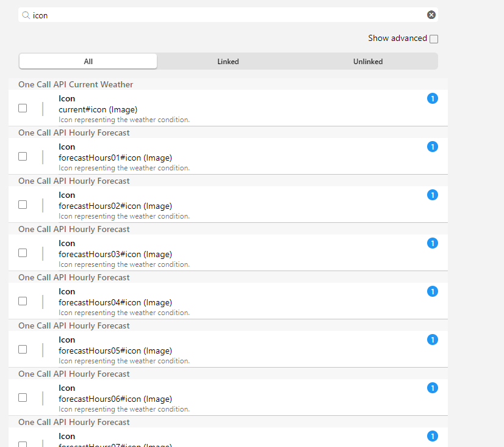Click link count badge for current#icon
The width and height of the screenshot is (504, 447).
click(433, 98)
